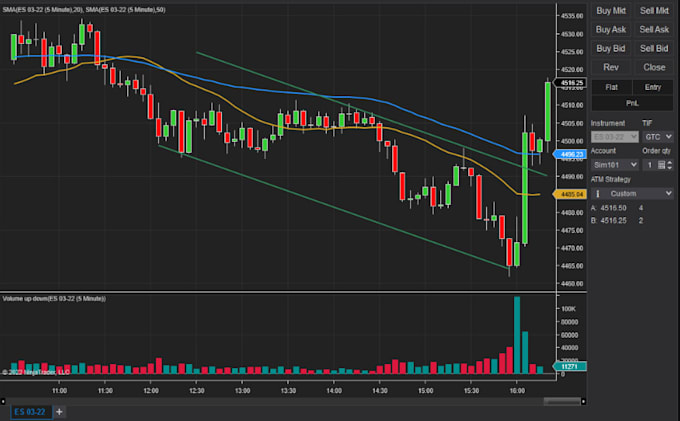The height and width of the screenshot is (421, 680).
Task: Click the Sell Mkt button
Action: (654, 11)
